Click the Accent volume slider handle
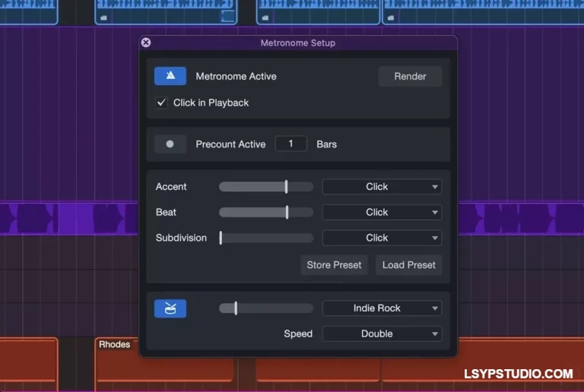584x392 pixels. (x=286, y=187)
